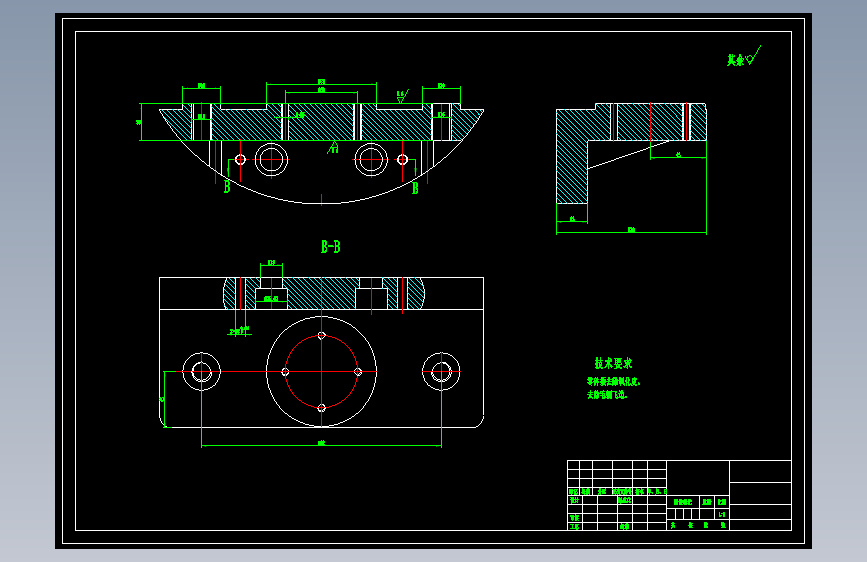Select the B-B section view title
The image size is (867, 562).
pyautogui.click(x=331, y=247)
